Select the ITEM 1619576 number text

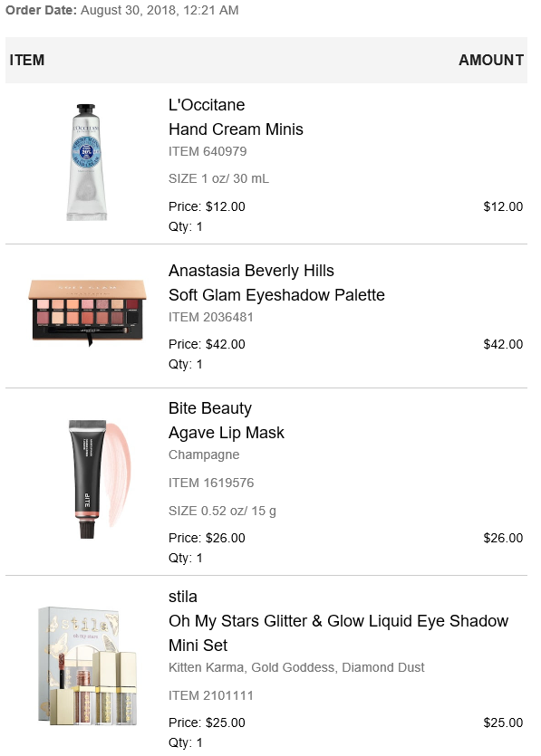211,483
